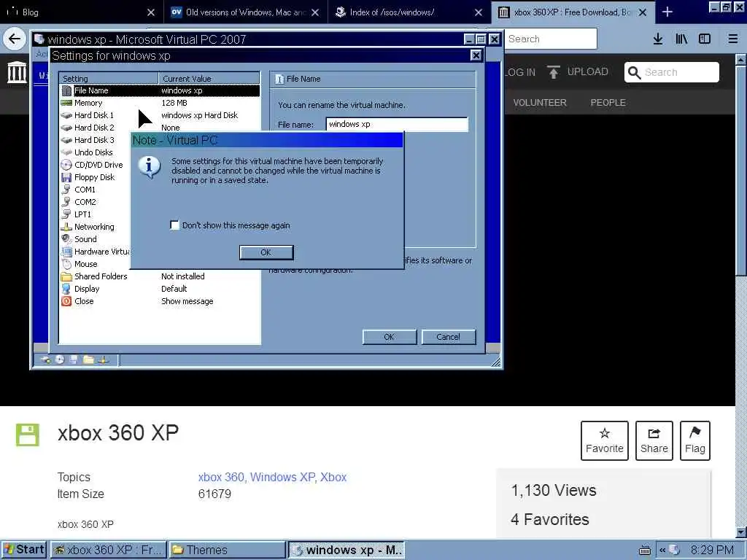Select Shared Folders icon in settings
The width and height of the screenshot is (747, 560).
[66, 276]
